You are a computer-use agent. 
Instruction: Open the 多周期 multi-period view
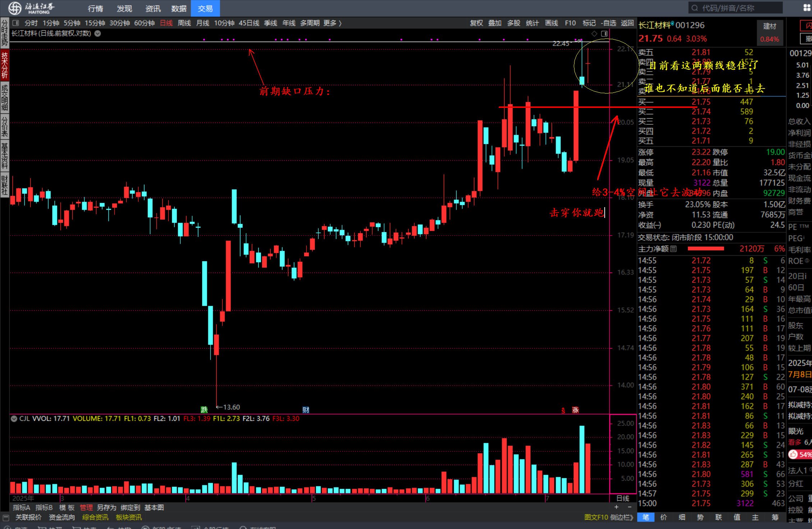(310, 23)
